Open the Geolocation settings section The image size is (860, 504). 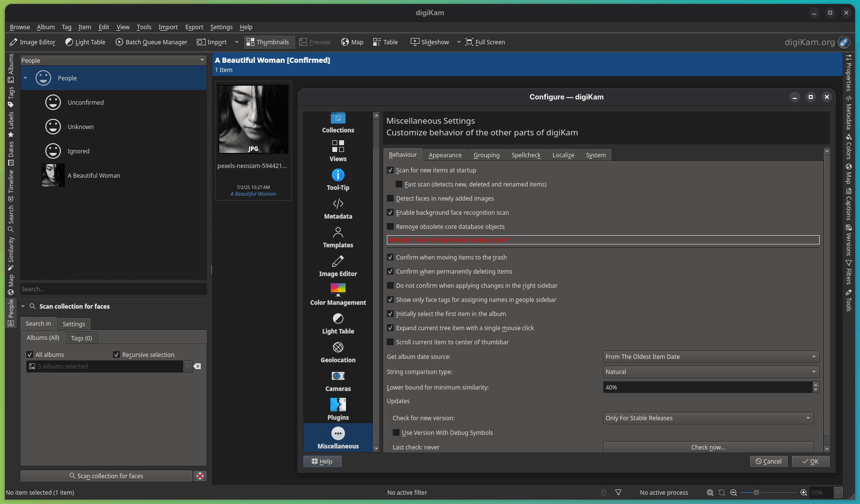coord(338,351)
